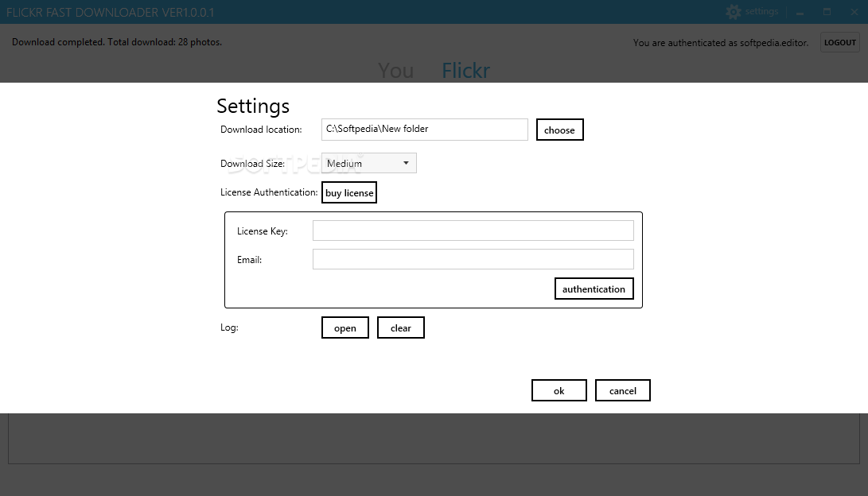868x496 pixels.
Task: Click the 'Download completed' status text
Action: coord(117,42)
